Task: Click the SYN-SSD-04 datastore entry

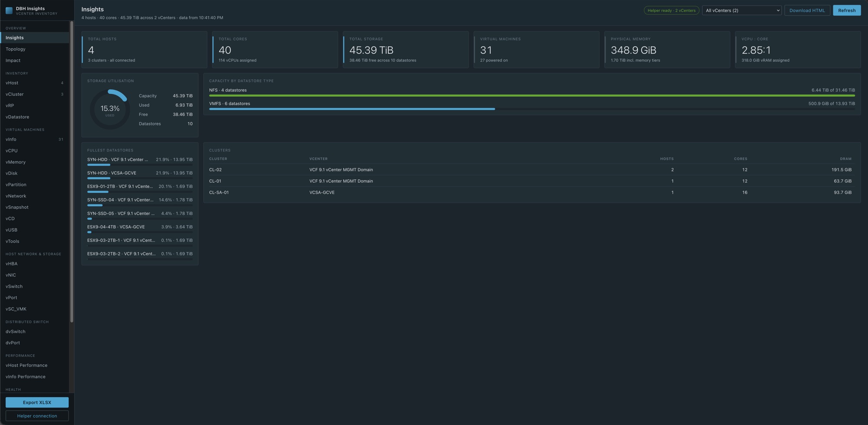Action: (140, 201)
